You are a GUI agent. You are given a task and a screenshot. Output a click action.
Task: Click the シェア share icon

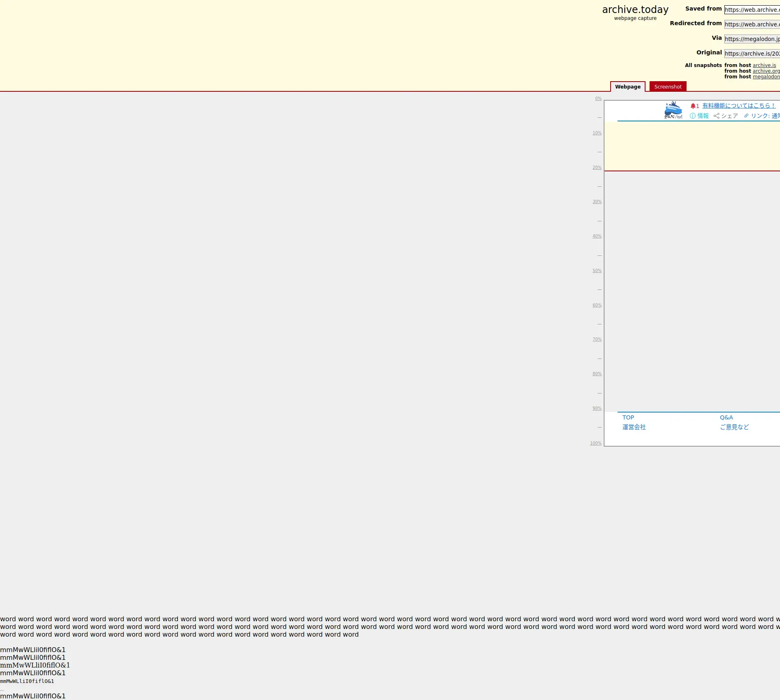[x=716, y=116]
